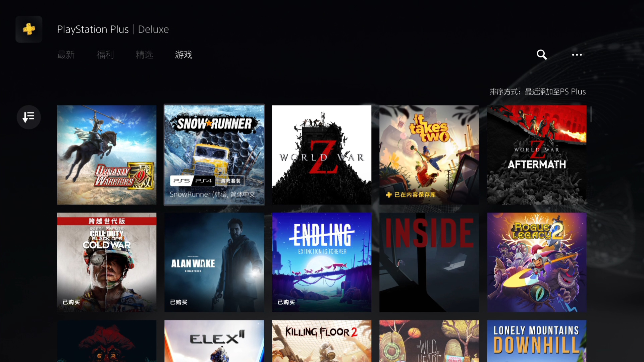Click the more options icon
644x362 pixels.
pyautogui.click(x=577, y=54)
